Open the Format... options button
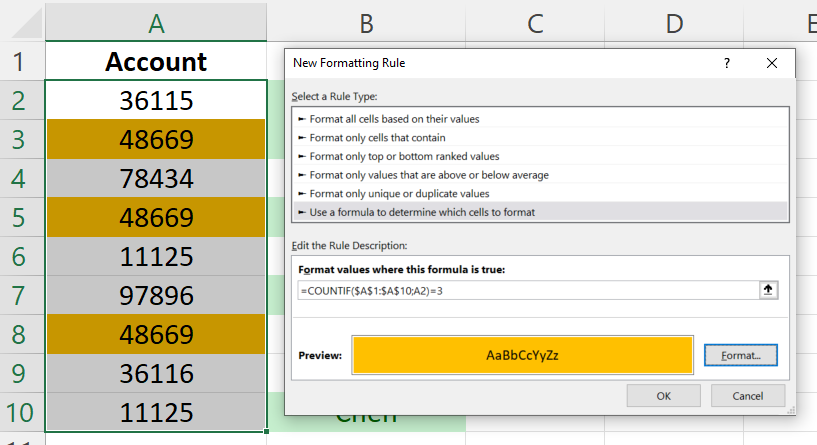Screen dimensions: 817x445 (740, 355)
